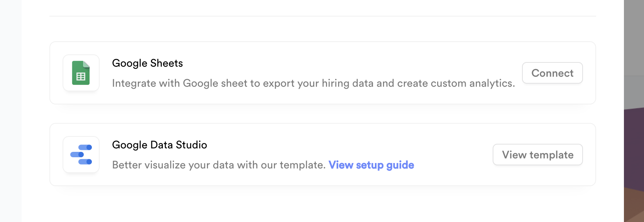Click the bottom bar of Data Studio logo

(x=85, y=162)
